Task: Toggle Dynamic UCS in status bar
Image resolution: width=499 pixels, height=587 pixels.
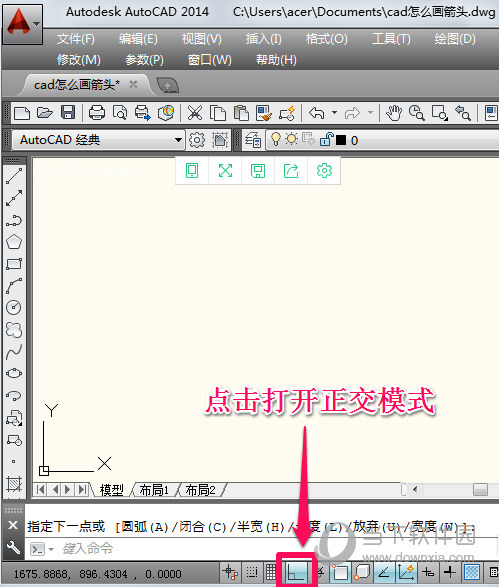Action: pyautogui.click(x=406, y=572)
